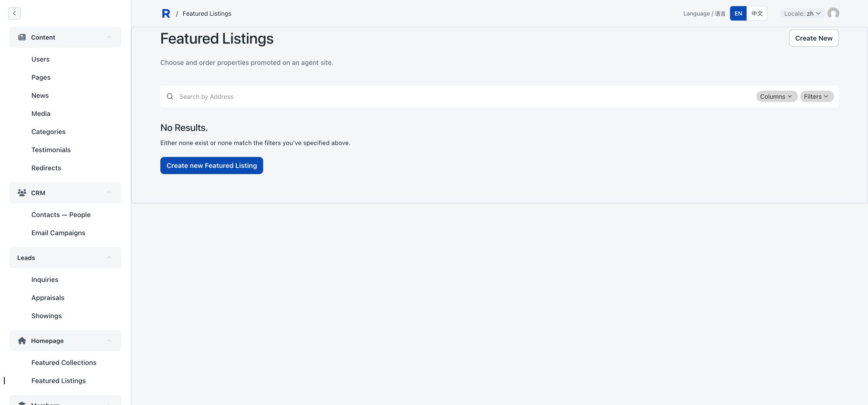Click the Homepage house icon

(22, 341)
